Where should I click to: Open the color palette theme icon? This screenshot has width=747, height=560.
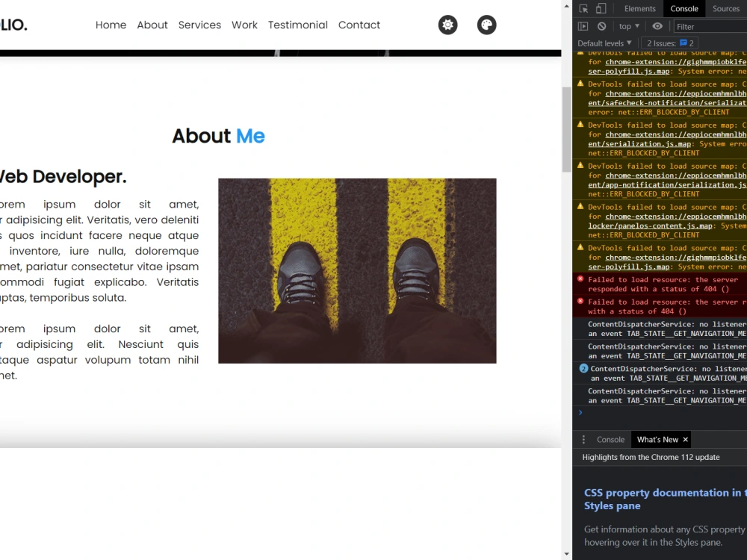pos(486,25)
